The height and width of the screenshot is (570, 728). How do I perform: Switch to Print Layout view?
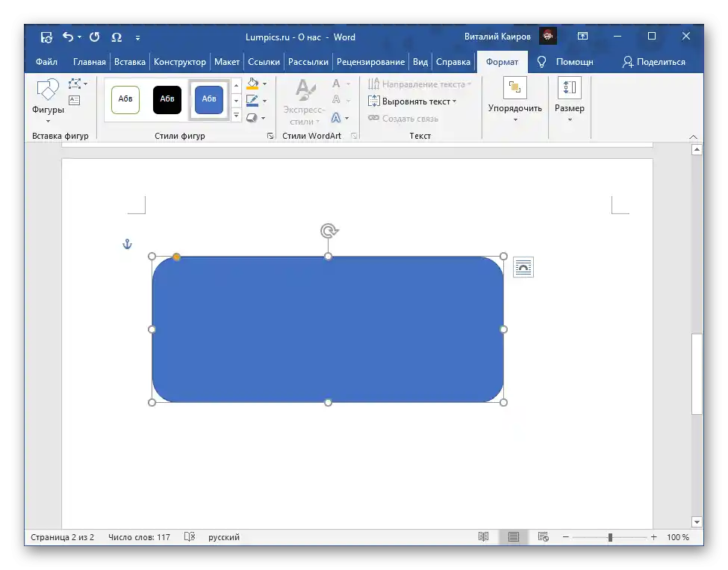(514, 537)
